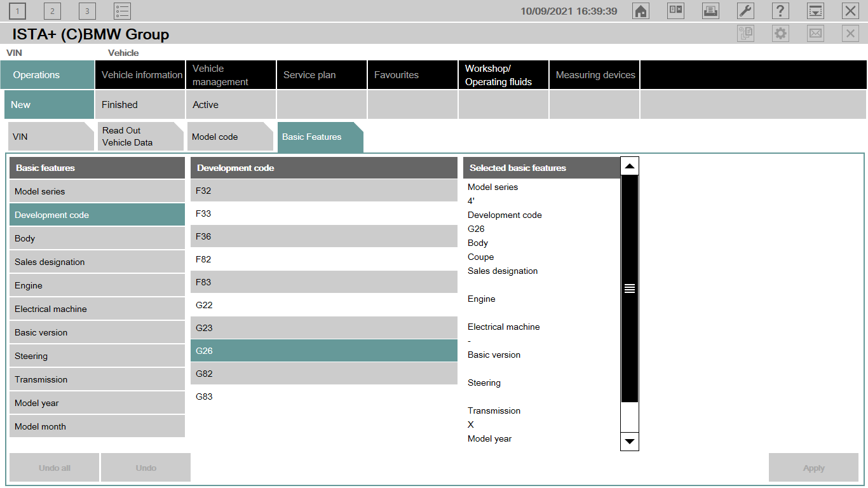Open the Vehicle management tab
The width and height of the screenshot is (868, 488).
click(231, 75)
